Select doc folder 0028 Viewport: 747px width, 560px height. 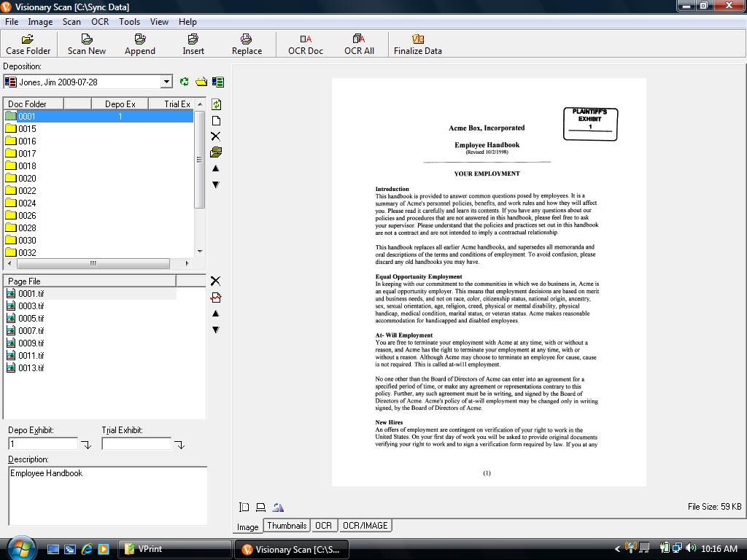click(x=98, y=227)
